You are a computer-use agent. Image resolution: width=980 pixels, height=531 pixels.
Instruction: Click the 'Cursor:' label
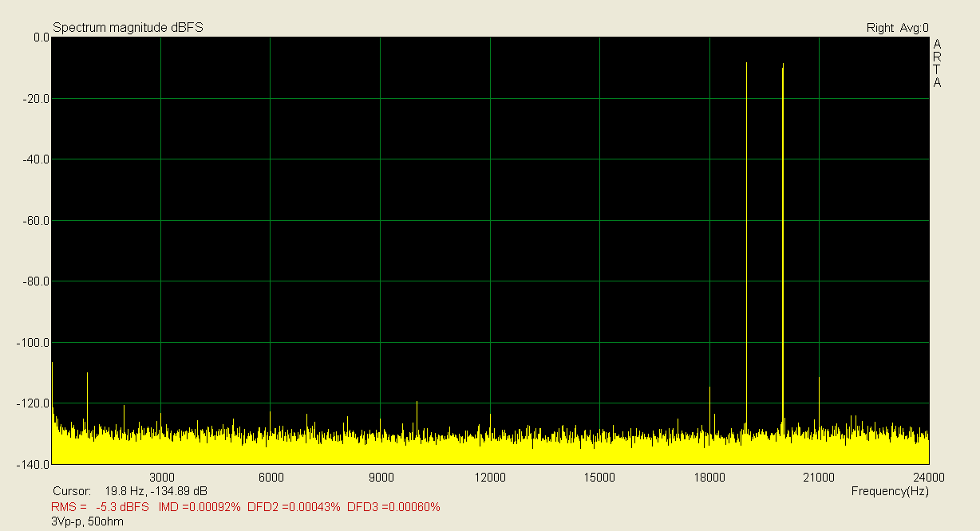(x=71, y=491)
